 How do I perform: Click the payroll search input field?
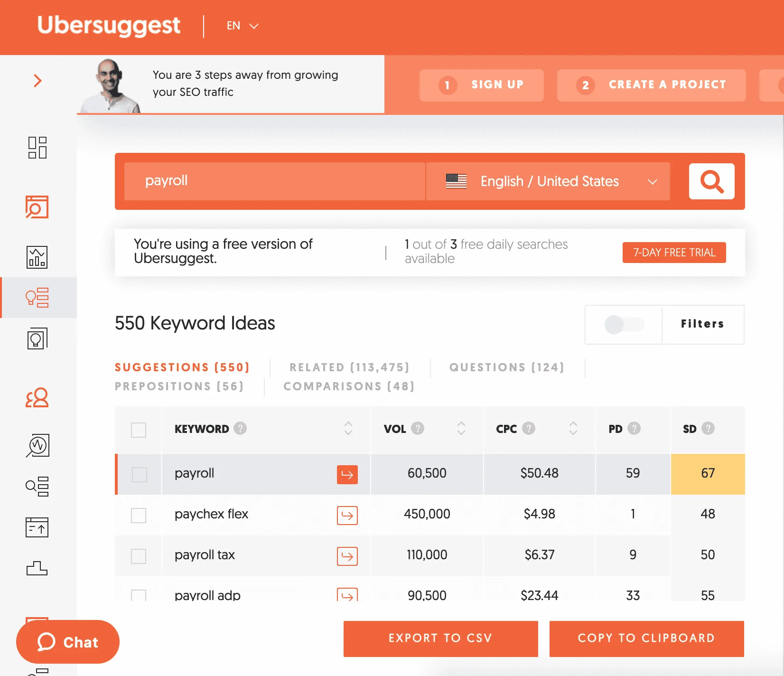[x=274, y=181]
